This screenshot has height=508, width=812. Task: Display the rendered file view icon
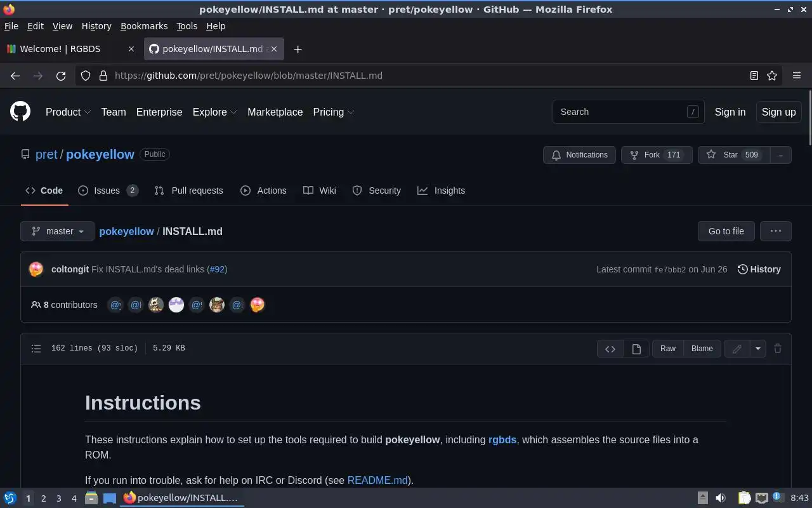pos(636,349)
